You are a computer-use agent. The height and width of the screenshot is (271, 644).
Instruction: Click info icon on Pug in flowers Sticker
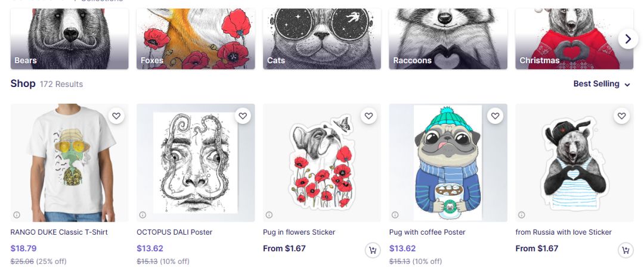point(269,215)
